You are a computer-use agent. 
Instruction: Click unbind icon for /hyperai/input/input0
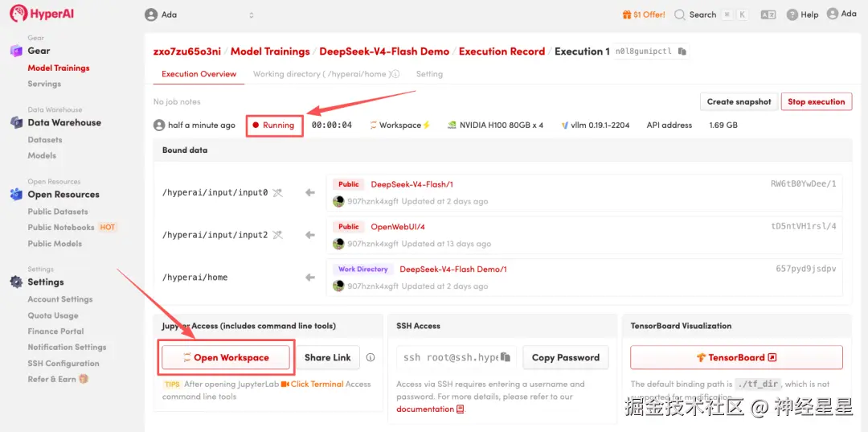pos(277,193)
